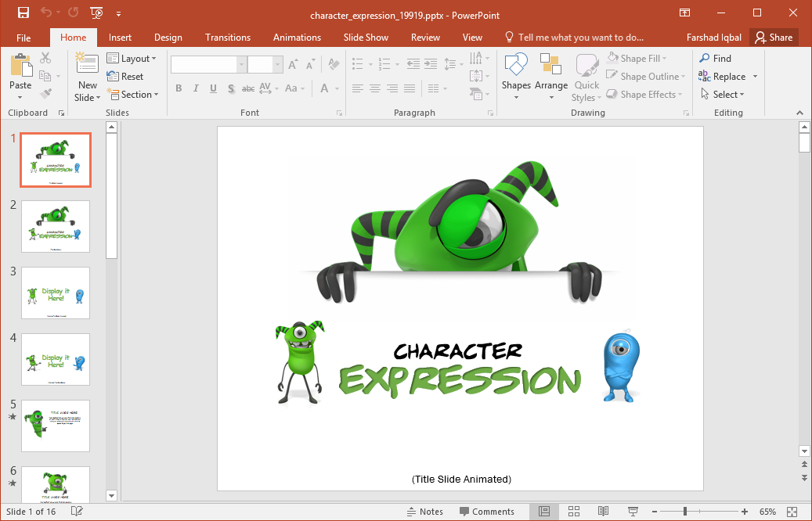812x521 pixels.
Task: Click the zoom slider handle
Action: (x=685, y=512)
